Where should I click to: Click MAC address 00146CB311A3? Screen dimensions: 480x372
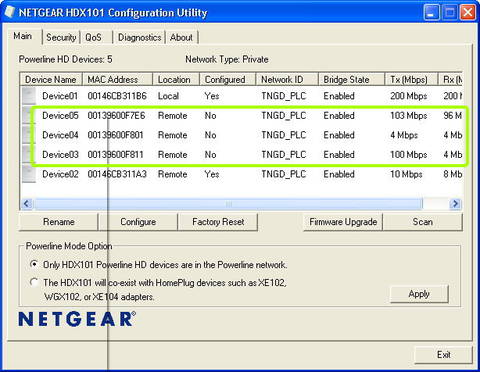point(117,174)
